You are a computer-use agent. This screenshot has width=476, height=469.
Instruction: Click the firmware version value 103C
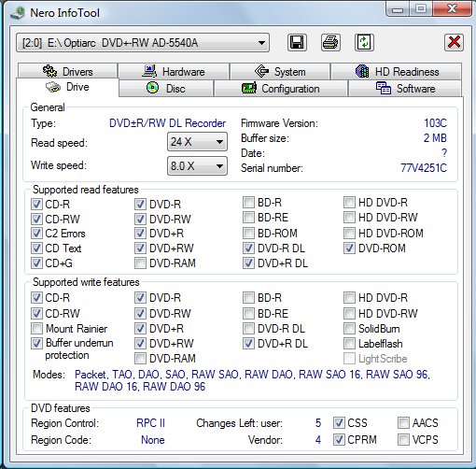click(435, 123)
